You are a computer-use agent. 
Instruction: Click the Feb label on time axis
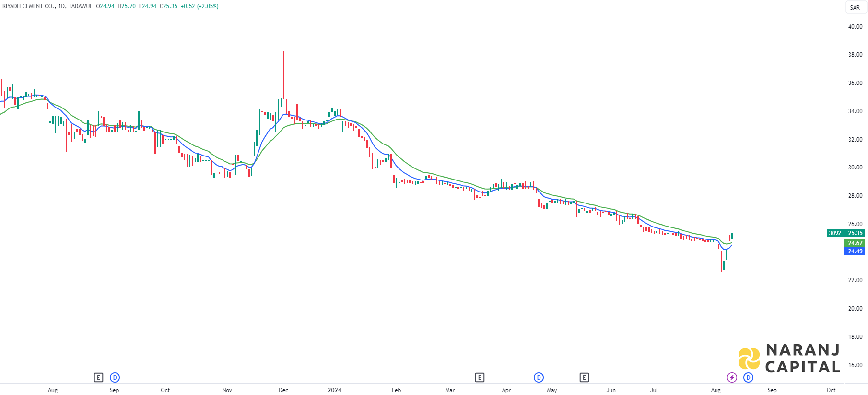396,390
